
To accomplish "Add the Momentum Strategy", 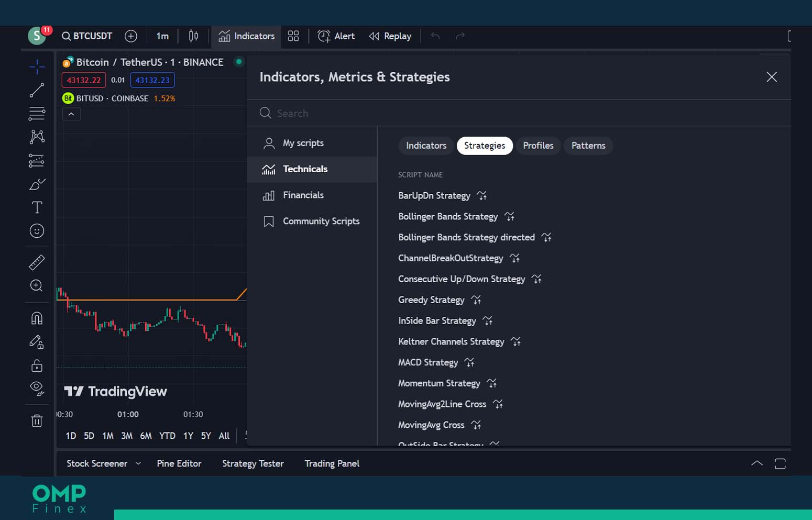I will tap(439, 383).
